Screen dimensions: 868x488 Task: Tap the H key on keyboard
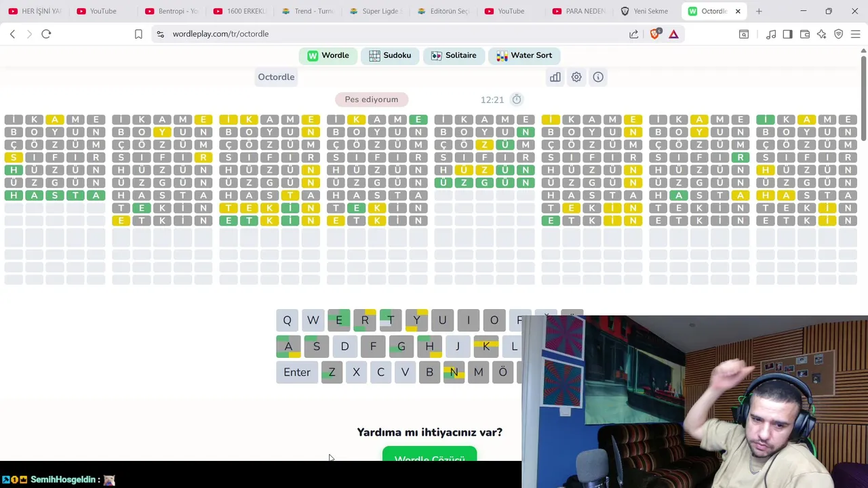tap(429, 346)
